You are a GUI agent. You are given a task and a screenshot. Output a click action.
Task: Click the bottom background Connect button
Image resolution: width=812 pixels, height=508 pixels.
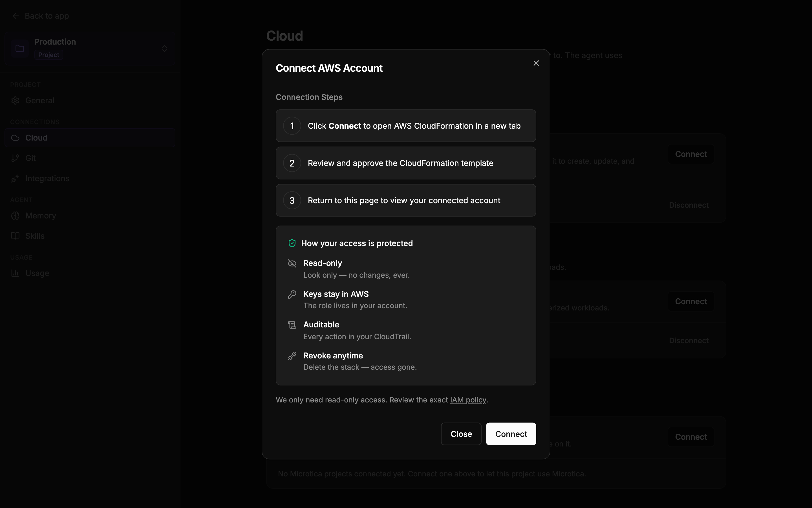click(x=691, y=437)
